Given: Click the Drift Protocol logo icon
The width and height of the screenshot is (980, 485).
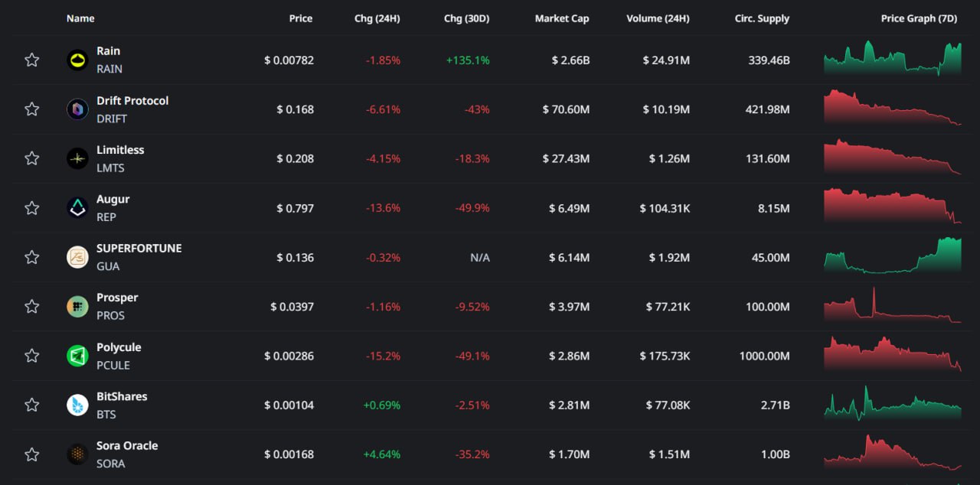Looking at the screenshot, I should (77, 109).
